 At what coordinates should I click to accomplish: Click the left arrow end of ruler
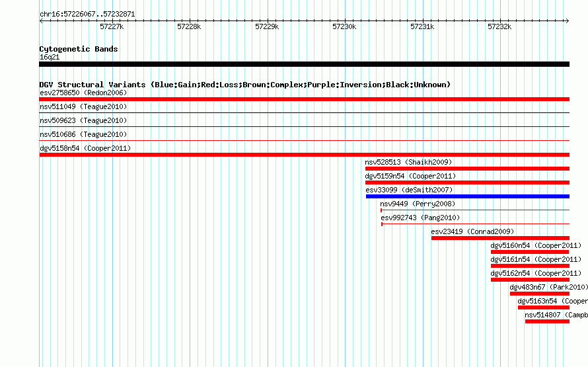[x=41, y=21]
